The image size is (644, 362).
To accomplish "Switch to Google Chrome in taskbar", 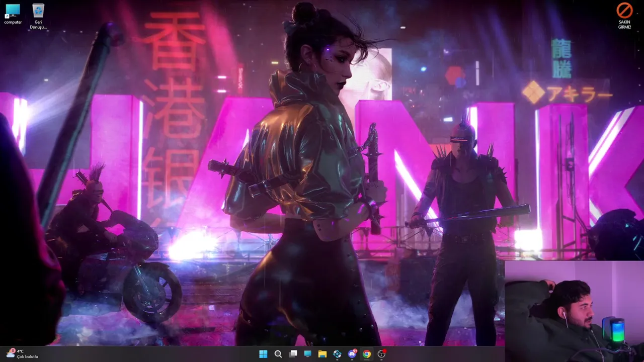I will (x=367, y=354).
